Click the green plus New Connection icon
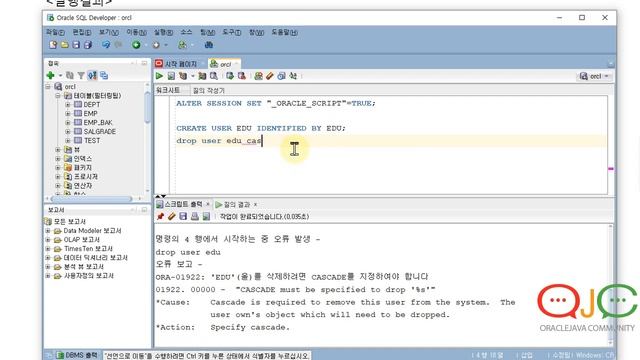 (x=51, y=76)
